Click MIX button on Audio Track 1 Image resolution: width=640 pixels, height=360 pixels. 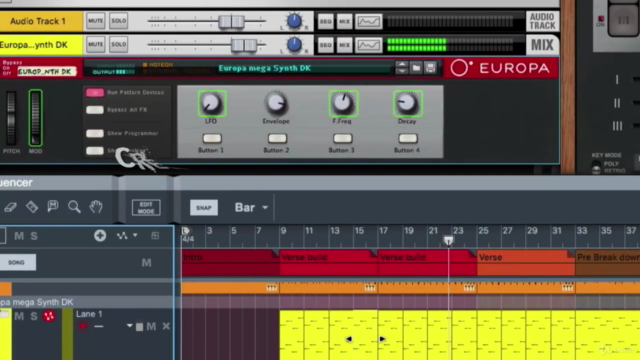pos(344,21)
